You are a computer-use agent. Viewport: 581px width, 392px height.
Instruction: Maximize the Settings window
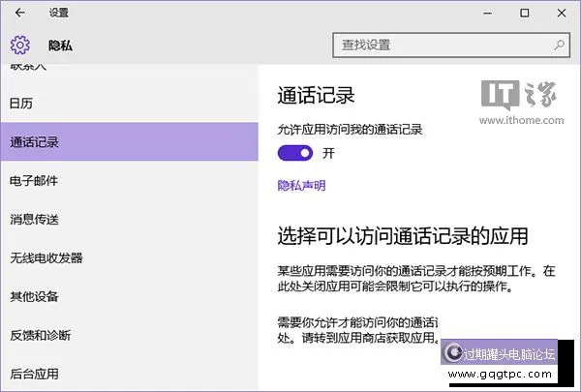point(524,14)
